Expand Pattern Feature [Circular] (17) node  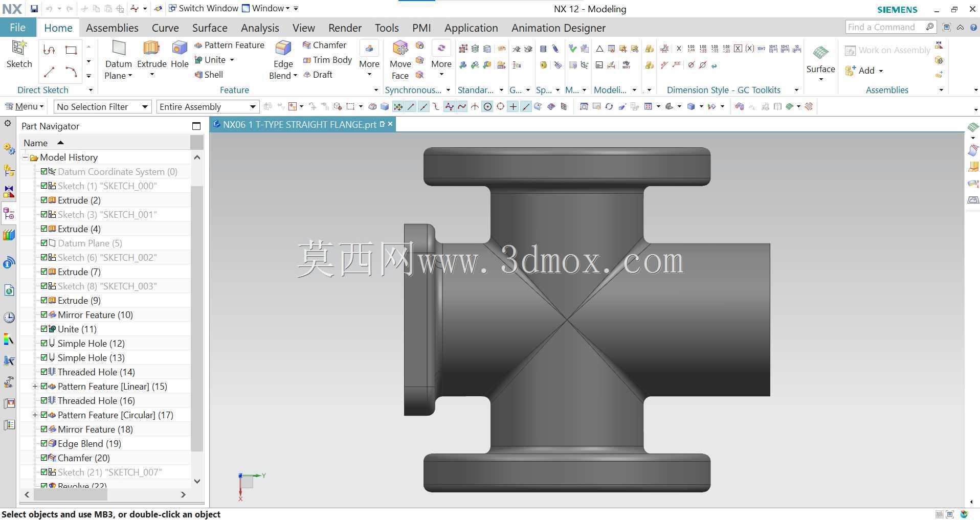35,415
